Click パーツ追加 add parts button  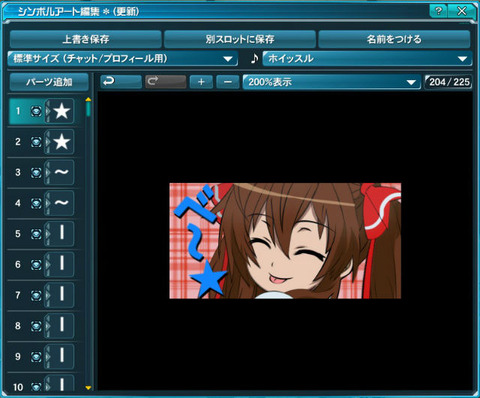(49, 82)
